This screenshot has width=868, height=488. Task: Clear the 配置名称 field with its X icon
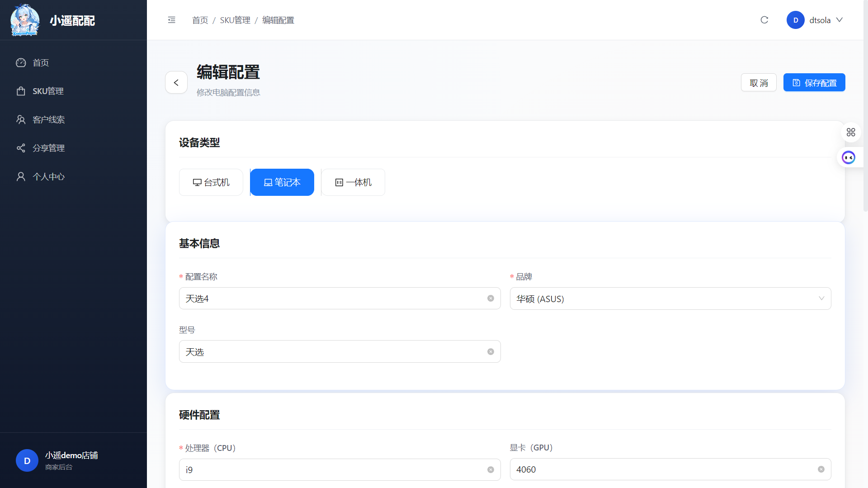491,298
